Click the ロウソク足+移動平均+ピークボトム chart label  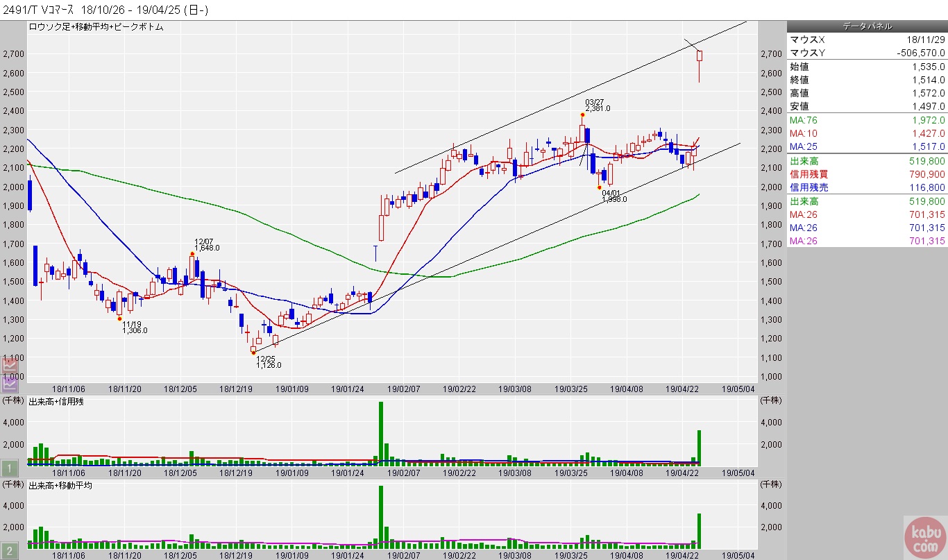(x=95, y=26)
